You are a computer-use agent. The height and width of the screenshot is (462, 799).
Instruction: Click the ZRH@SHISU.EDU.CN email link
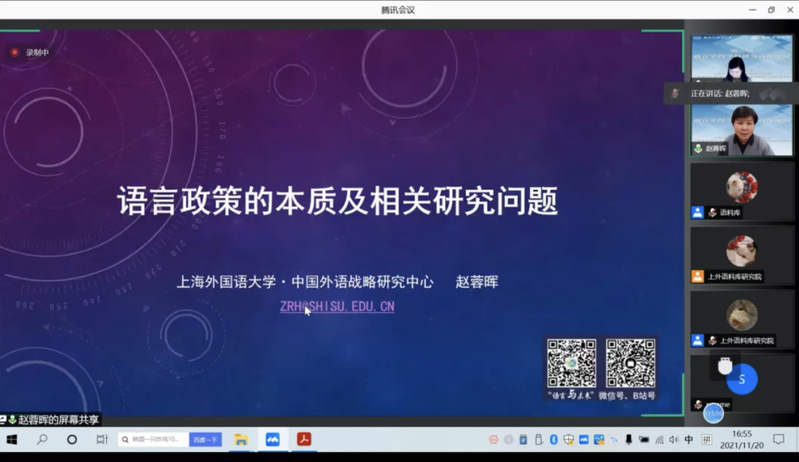(x=337, y=307)
